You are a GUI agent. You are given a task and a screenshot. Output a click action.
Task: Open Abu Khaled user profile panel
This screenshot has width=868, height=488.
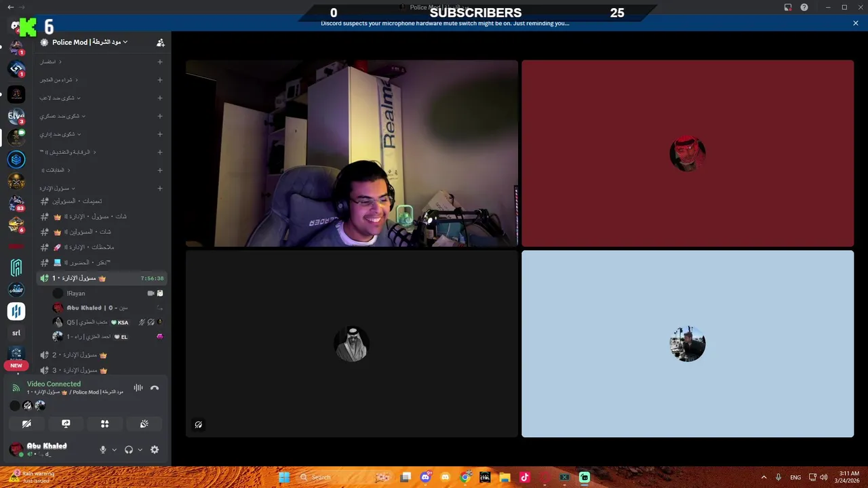pos(47,449)
